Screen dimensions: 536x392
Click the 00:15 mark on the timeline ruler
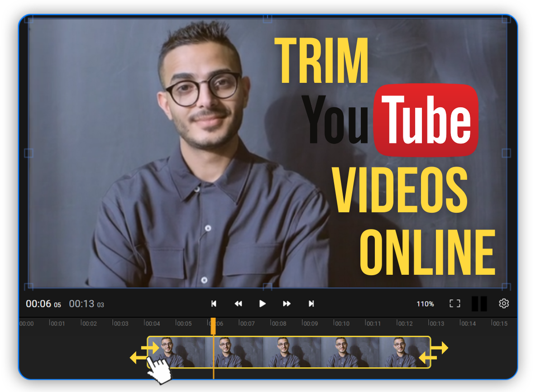tap(499, 323)
